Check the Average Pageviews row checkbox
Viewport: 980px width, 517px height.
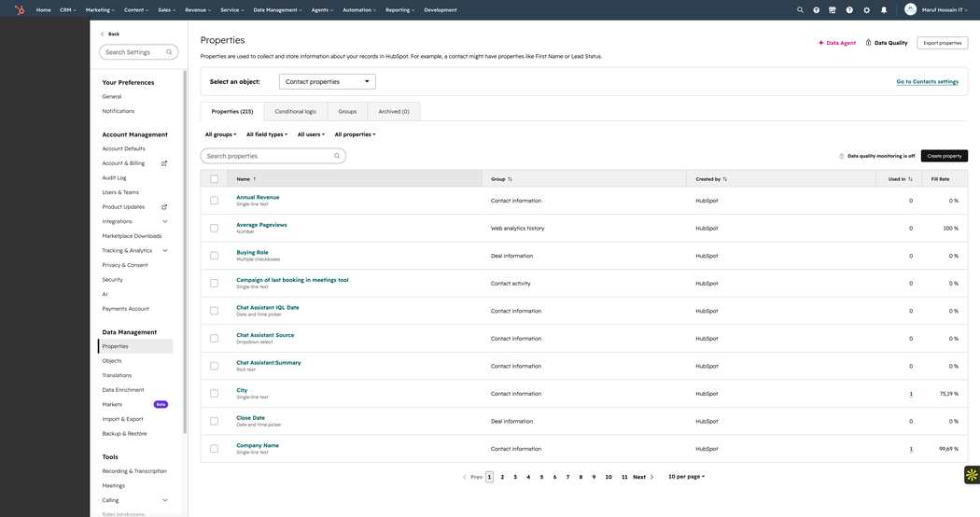tap(215, 229)
